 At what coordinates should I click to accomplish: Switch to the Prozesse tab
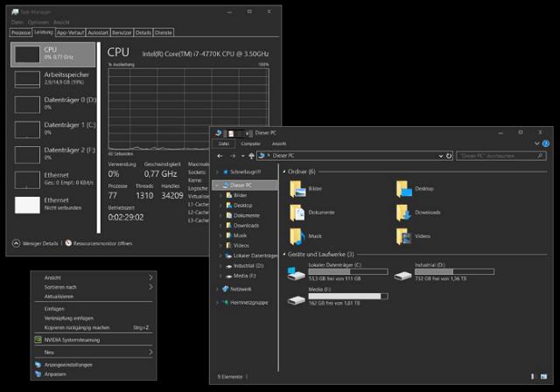tap(21, 32)
